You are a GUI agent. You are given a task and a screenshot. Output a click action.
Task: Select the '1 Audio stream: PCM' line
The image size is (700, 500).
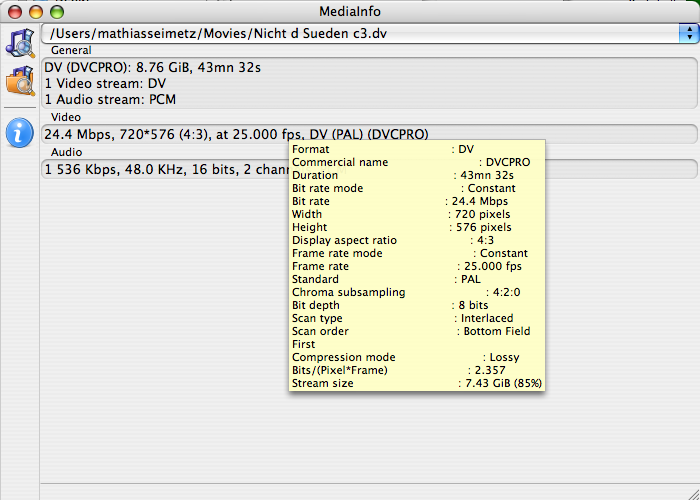(x=110, y=99)
